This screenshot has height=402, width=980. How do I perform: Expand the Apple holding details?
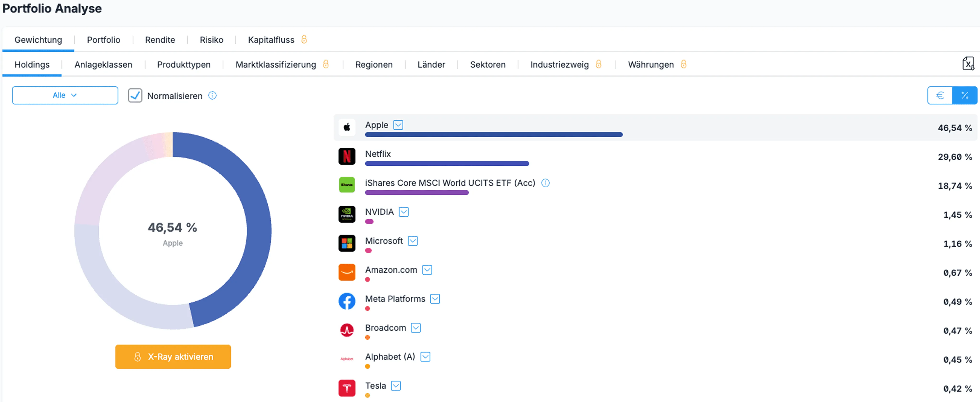click(398, 125)
